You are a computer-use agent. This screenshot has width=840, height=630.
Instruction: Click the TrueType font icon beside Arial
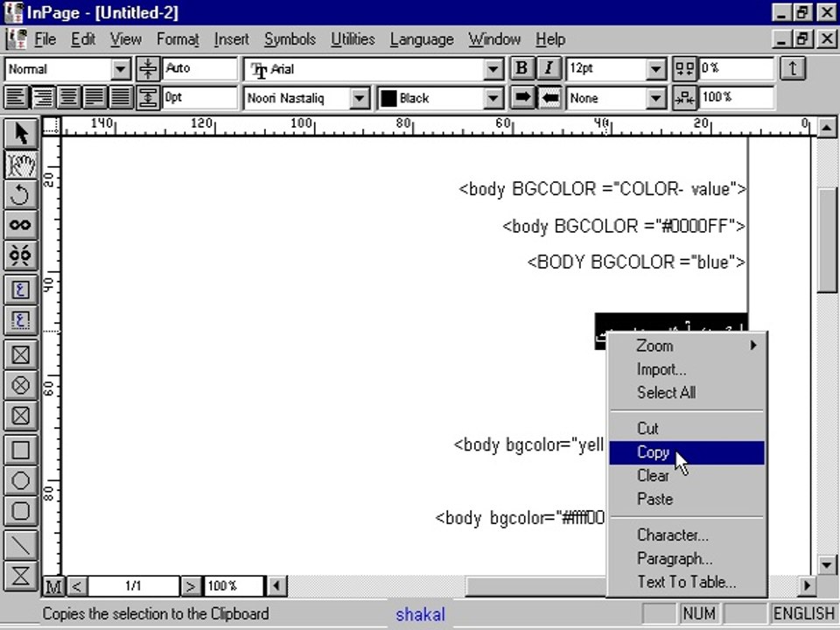pos(260,70)
